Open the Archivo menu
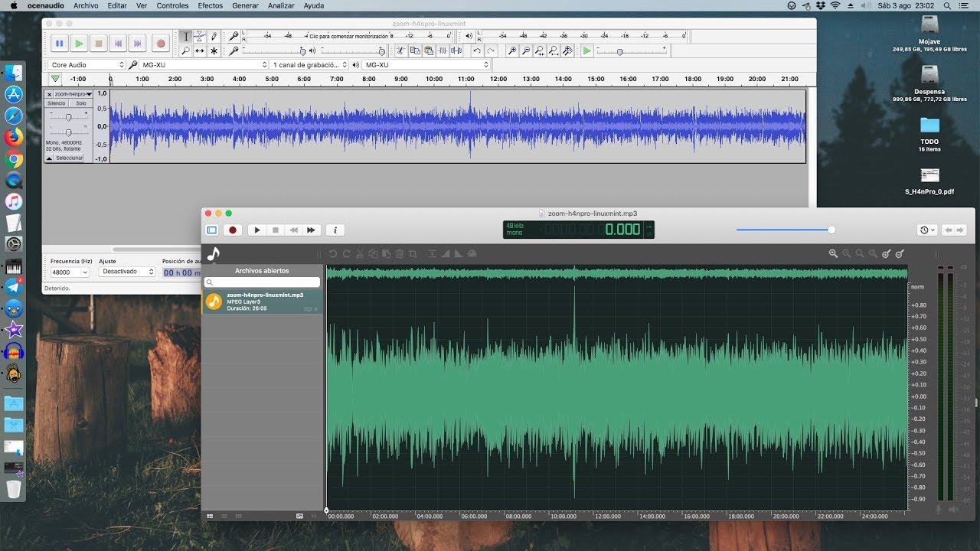The height and width of the screenshot is (551, 980). point(86,5)
